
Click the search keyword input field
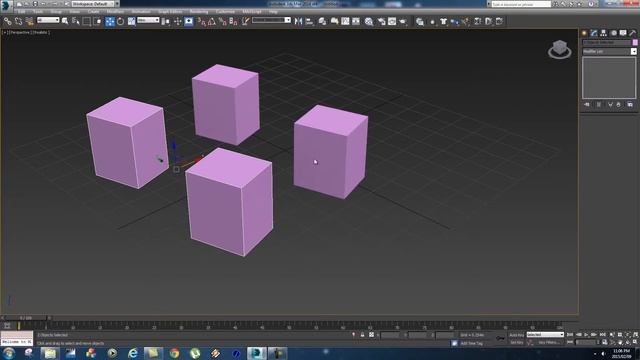click(521, 4)
